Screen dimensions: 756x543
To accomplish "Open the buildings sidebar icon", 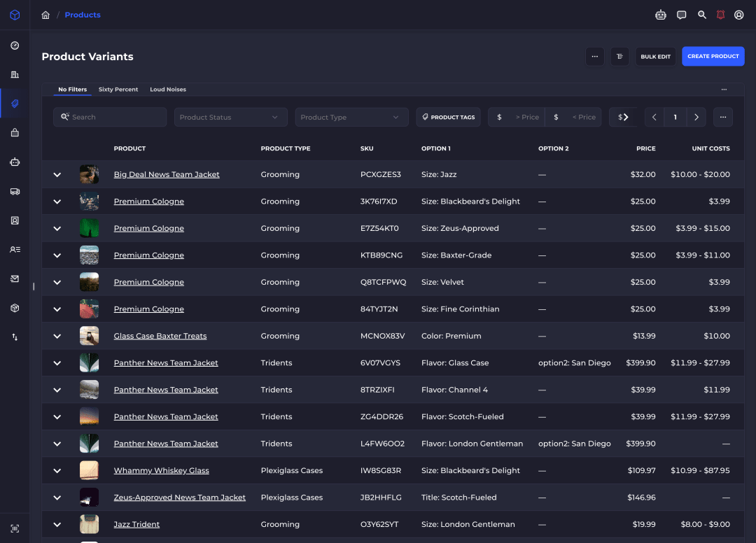I will tap(15, 74).
